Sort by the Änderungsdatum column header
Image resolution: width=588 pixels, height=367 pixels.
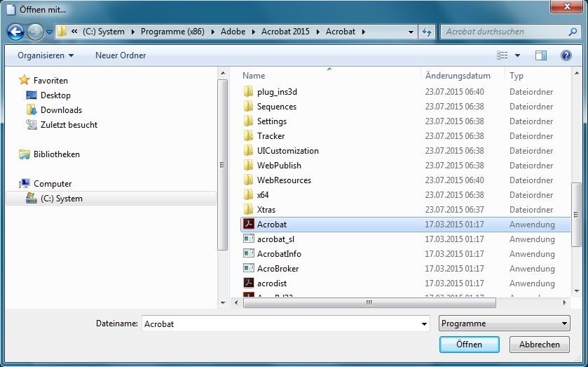(x=458, y=76)
